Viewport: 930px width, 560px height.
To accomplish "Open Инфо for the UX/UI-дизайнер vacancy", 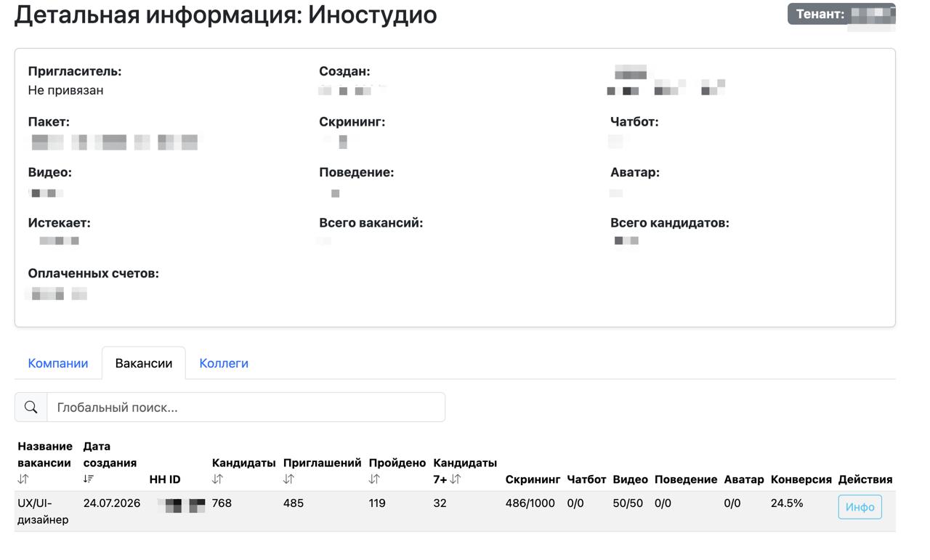I will 860,507.
